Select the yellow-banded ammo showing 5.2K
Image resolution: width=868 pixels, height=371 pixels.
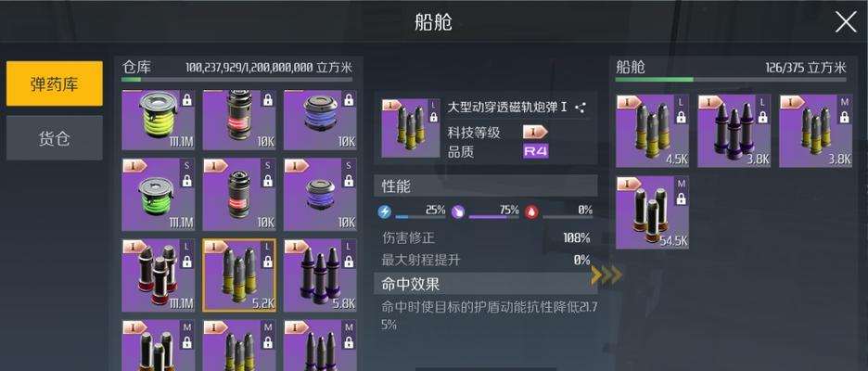(239, 275)
